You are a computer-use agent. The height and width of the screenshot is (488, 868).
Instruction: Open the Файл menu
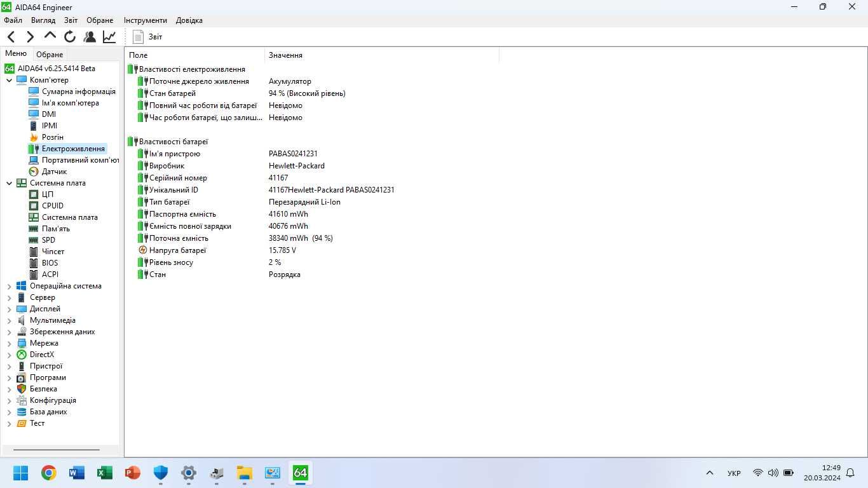[13, 20]
